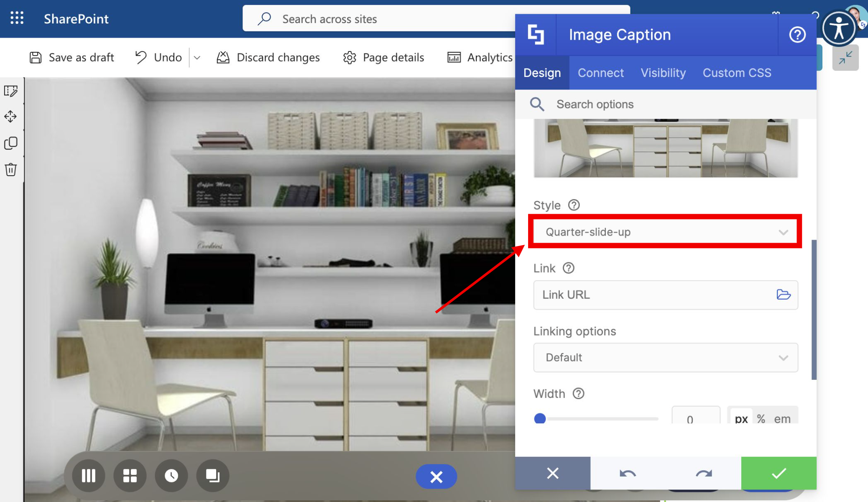Delete web part using trash icon

(11, 169)
